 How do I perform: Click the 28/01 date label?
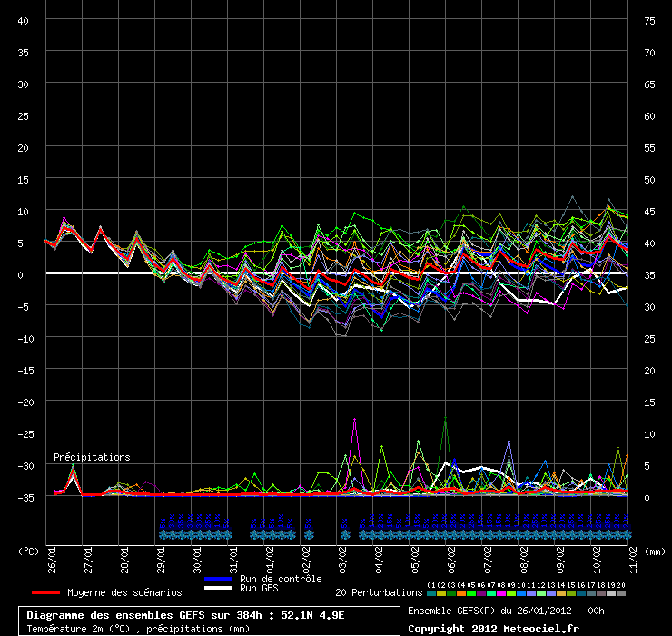click(124, 560)
